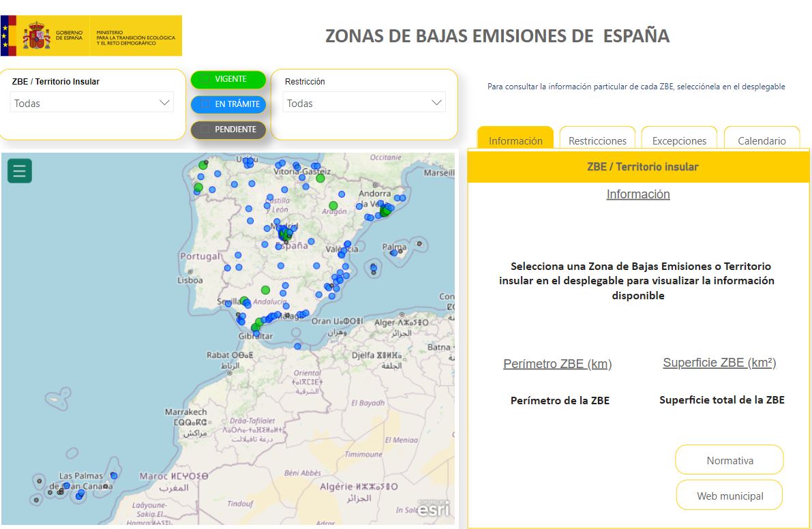
Task: Check the PENDIENTE status filter
Action: pos(205,130)
